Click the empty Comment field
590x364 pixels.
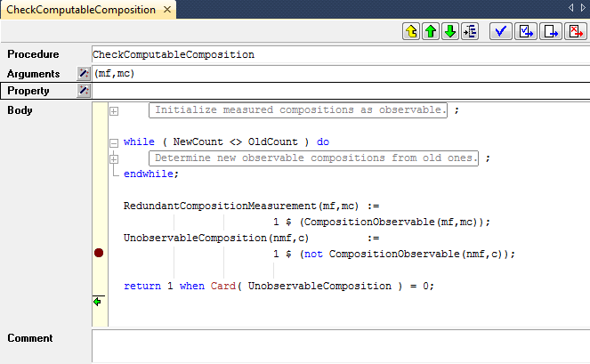(341, 346)
